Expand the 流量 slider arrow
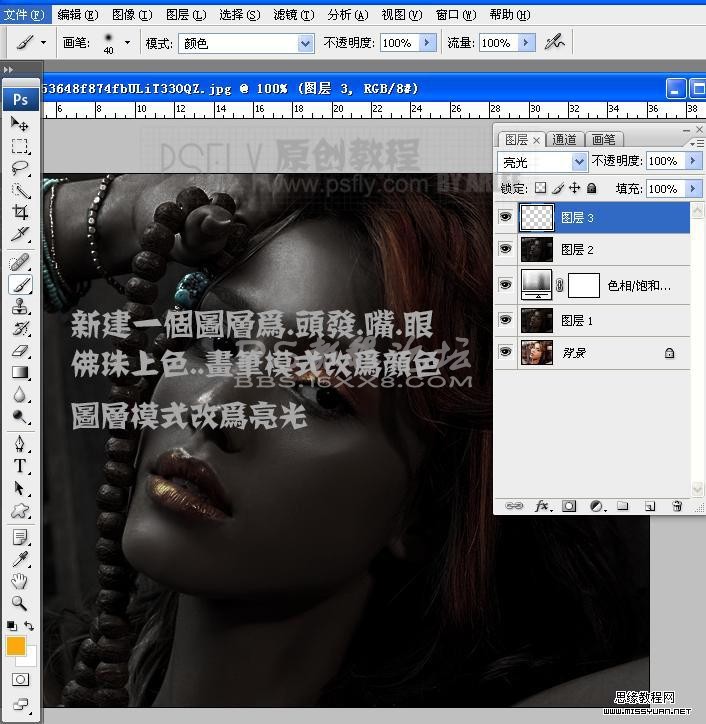Viewport: 706px width, 724px height. [x=525, y=43]
